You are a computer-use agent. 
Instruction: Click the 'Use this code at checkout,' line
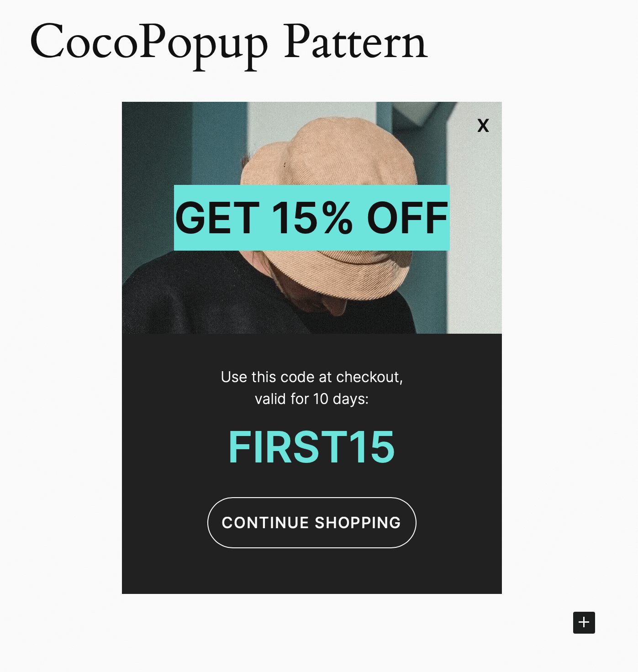(x=312, y=377)
